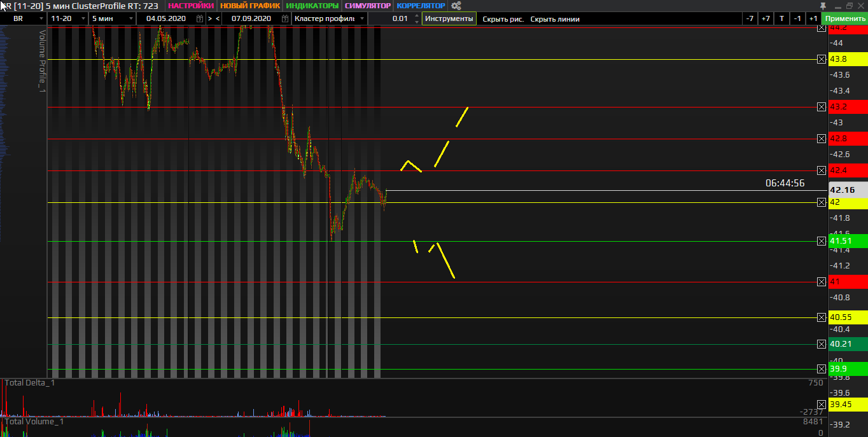Select the yellow 40.55 price label
This screenshot has height=437, width=868.
(848, 317)
